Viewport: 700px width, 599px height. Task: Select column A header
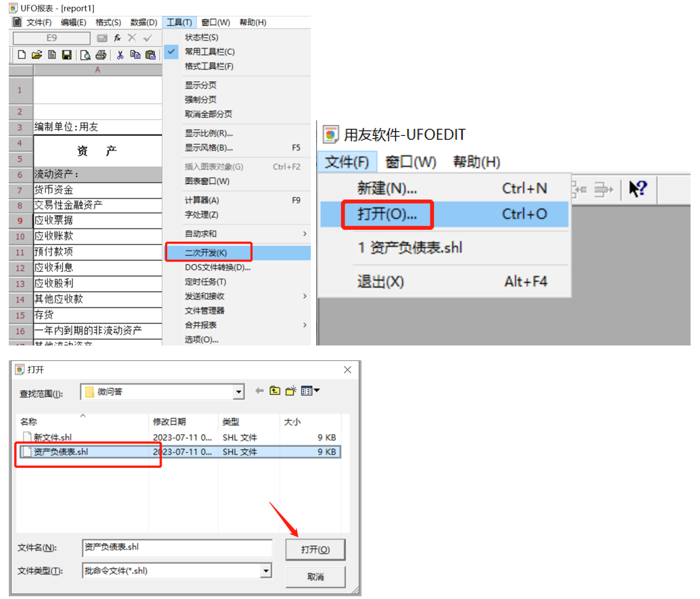(97, 70)
